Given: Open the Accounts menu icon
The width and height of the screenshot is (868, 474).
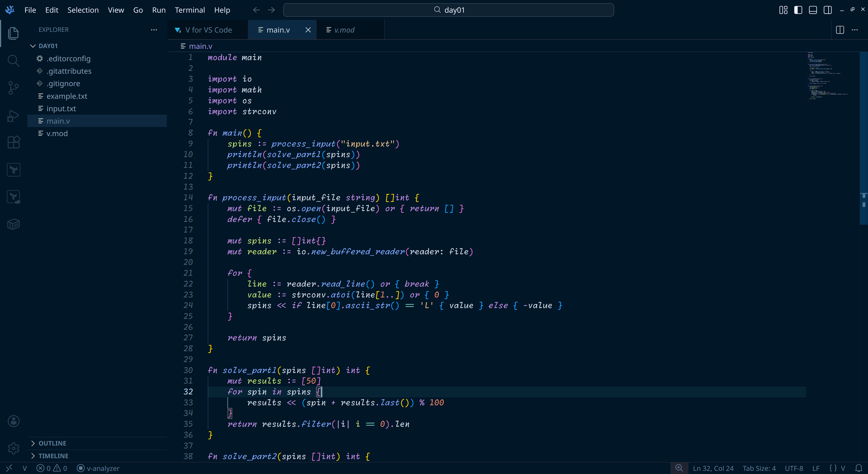Looking at the screenshot, I should pos(13,421).
